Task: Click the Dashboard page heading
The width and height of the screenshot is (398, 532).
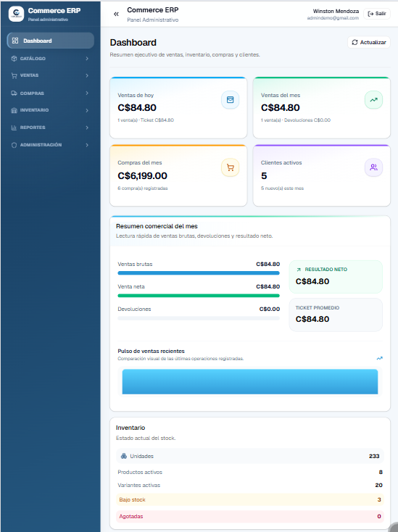Action: pos(133,43)
